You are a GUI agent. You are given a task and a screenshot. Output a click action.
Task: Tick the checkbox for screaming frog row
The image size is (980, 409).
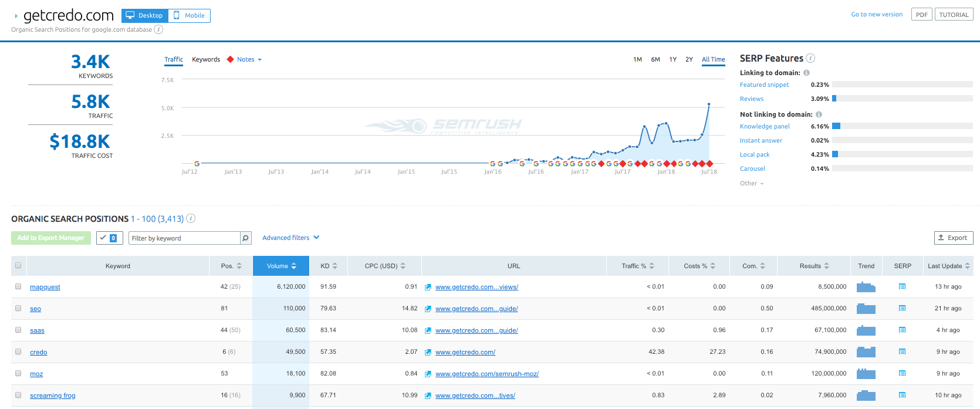pos(18,395)
